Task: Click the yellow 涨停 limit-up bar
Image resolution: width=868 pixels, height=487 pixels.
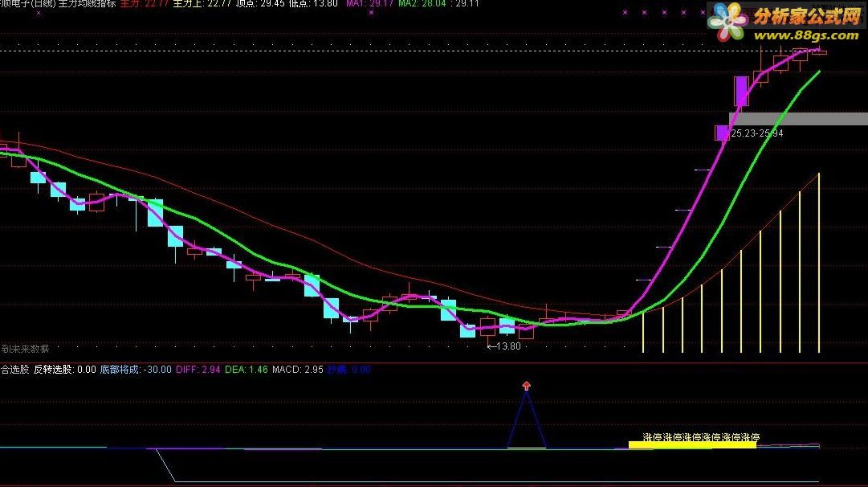Action: click(692, 445)
